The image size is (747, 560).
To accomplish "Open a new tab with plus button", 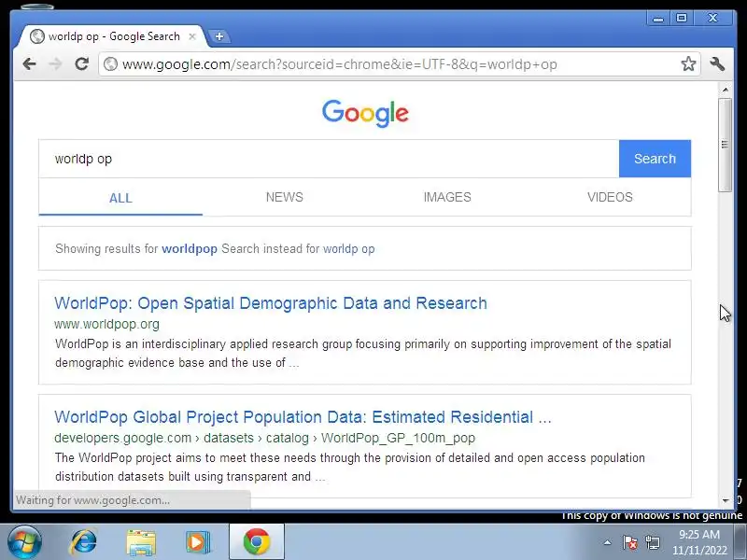I will click(219, 36).
